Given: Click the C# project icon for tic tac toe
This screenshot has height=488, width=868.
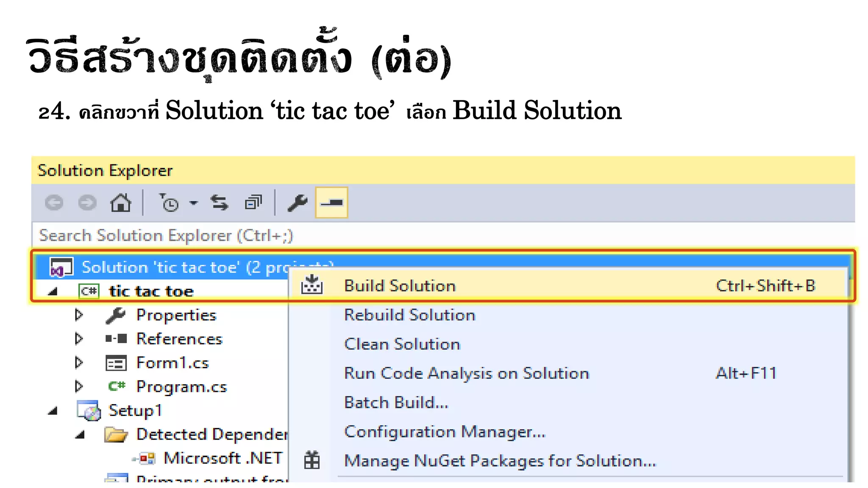Looking at the screenshot, I should pyautogui.click(x=89, y=291).
